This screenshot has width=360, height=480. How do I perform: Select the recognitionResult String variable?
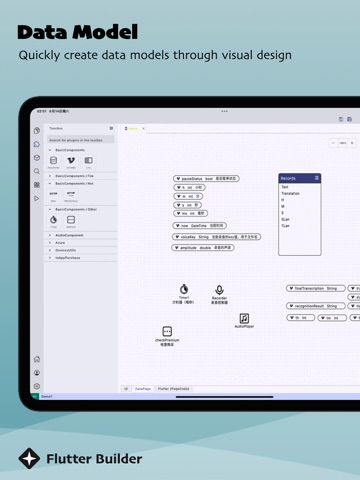(316, 306)
